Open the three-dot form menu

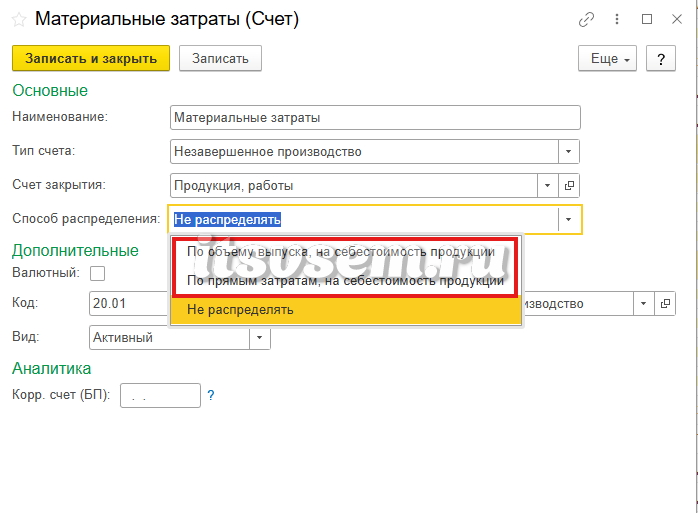pos(617,19)
